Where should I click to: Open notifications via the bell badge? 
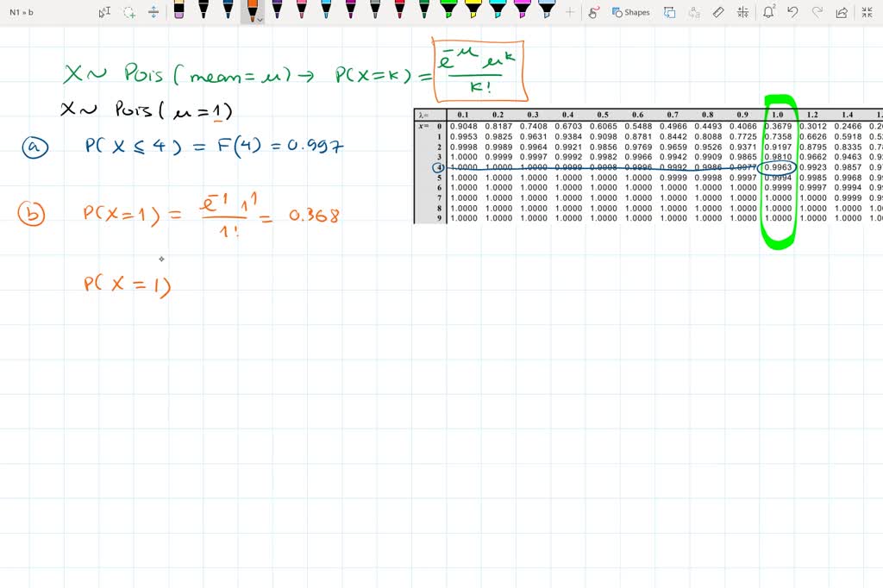coord(769,12)
